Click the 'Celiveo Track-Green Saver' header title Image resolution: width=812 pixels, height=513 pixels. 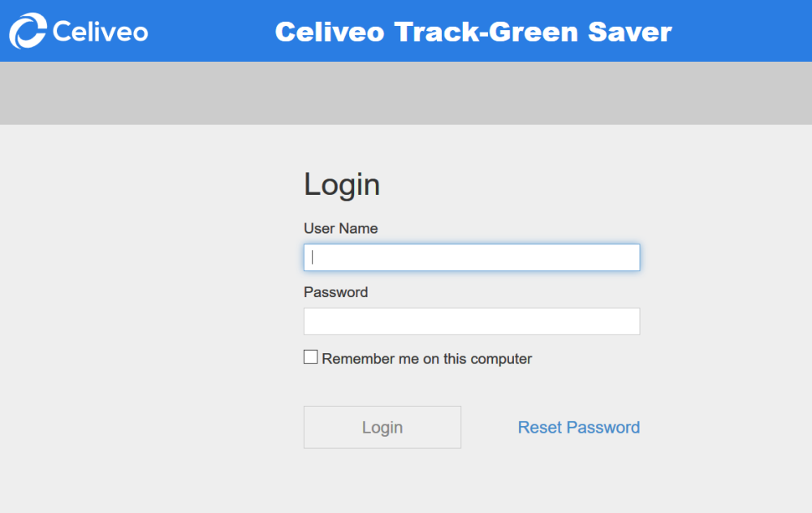[473, 32]
